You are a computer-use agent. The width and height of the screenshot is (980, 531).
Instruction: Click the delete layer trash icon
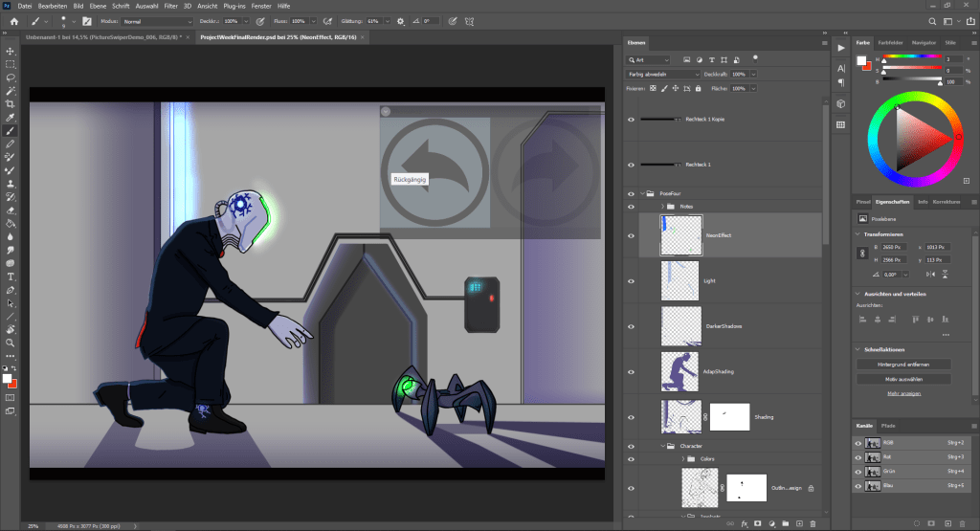coord(813,523)
